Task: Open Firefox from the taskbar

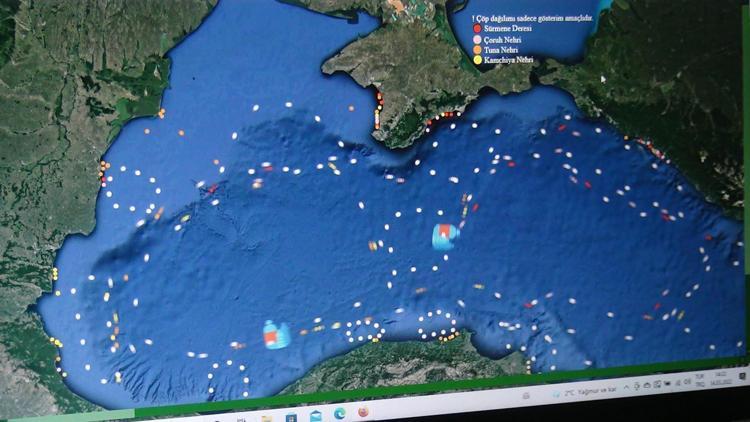Action: click(x=363, y=411)
